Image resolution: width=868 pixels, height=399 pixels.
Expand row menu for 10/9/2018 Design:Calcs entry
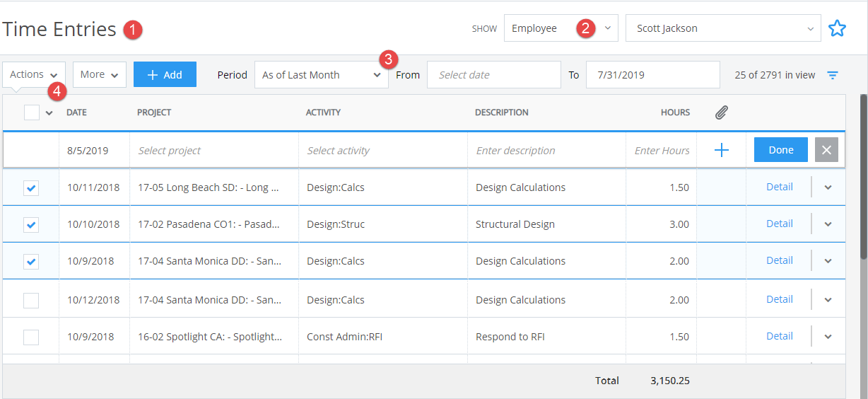[x=828, y=260]
